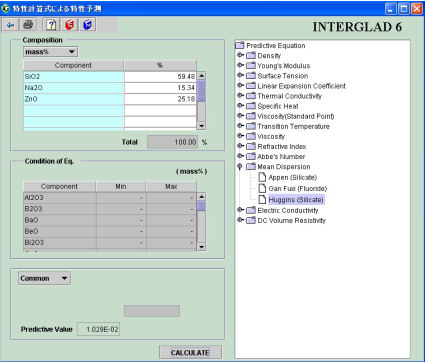Image resolution: width=425 pixels, height=363 pixels.
Task: Click the 59.48 percent value cell
Action: [x=160, y=77]
